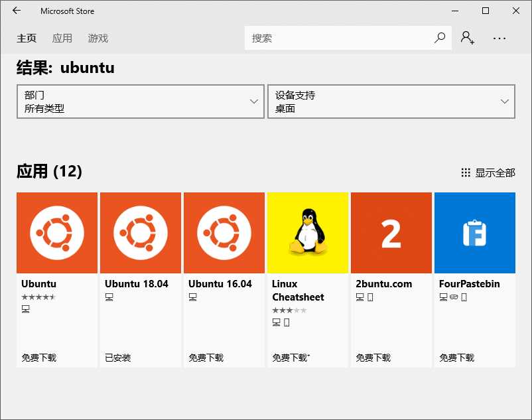Open the three-dot more menu
The height and width of the screenshot is (420, 532).
click(x=499, y=38)
